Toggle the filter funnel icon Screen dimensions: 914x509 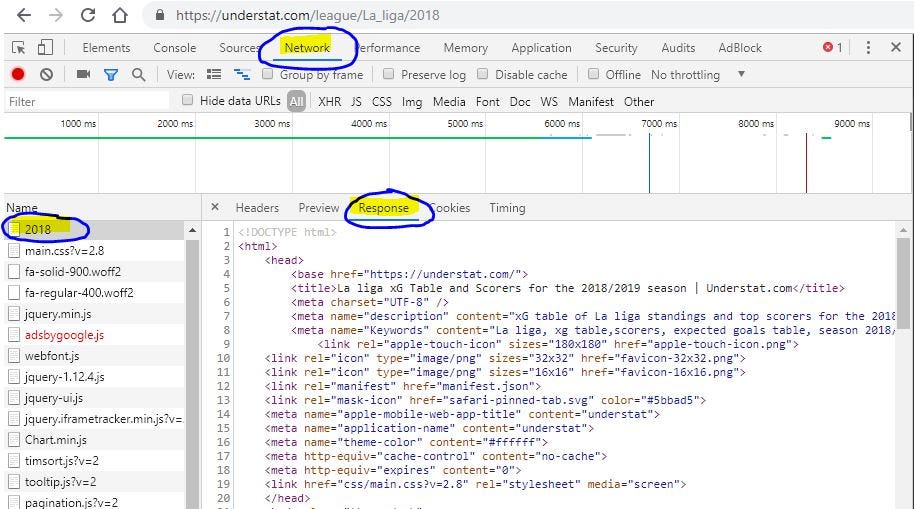click(111, 75)
